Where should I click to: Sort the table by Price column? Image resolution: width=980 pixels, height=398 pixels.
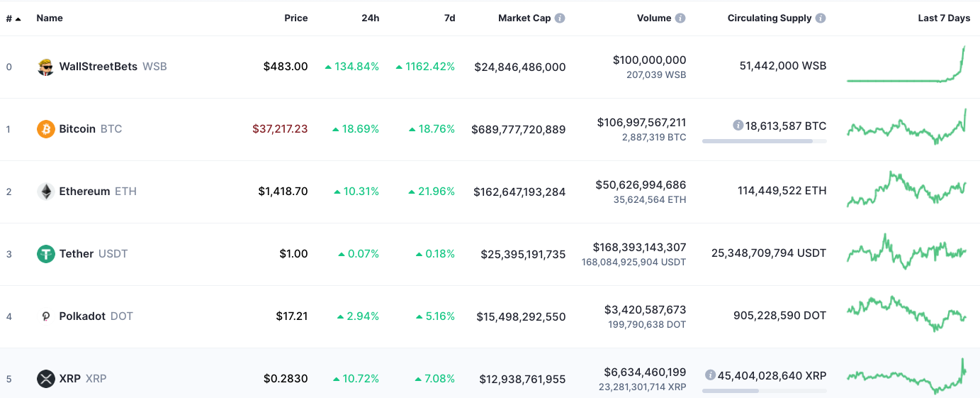coord(296,18)
